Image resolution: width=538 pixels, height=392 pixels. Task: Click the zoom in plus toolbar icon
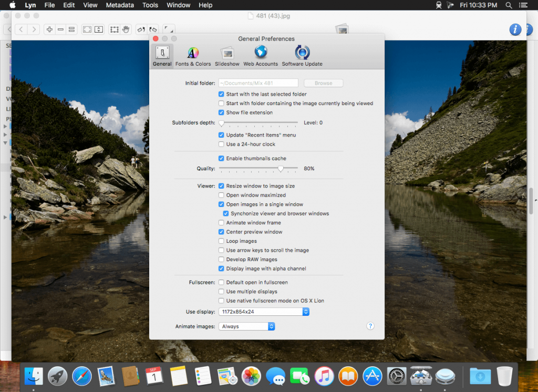[x=49, y=29]
